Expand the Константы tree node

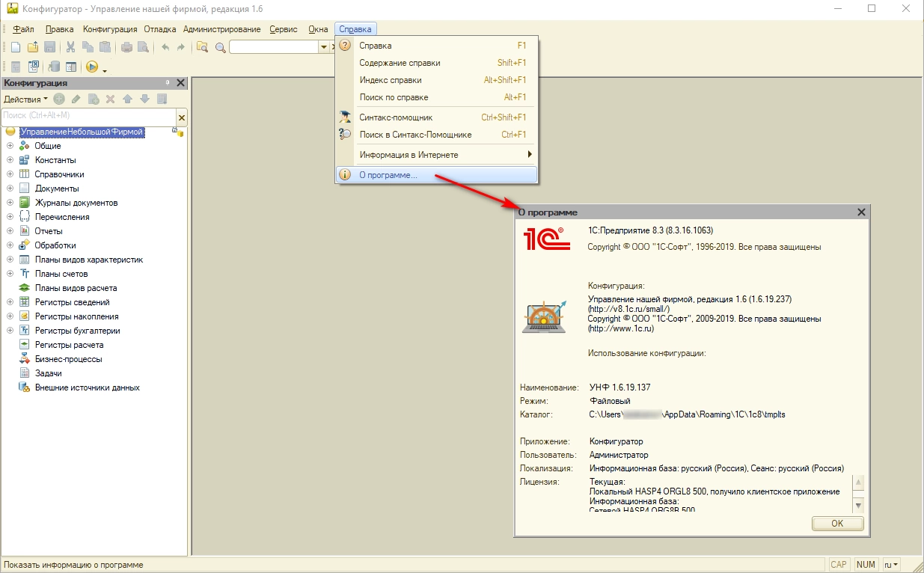(10, 160)
